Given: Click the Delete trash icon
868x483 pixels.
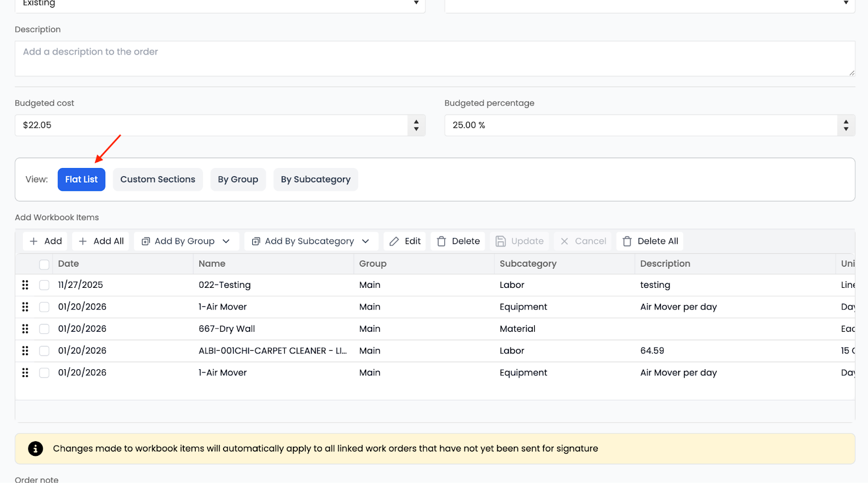Looking at the screenshot, I should coord(442,241).
